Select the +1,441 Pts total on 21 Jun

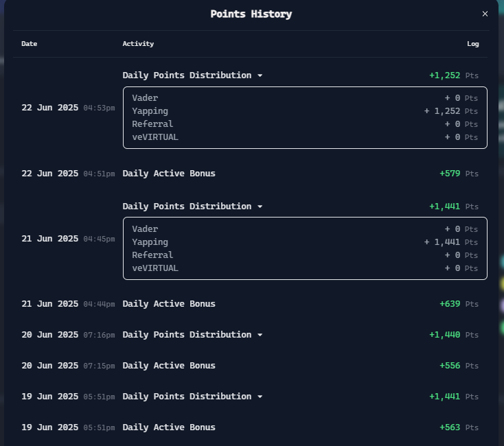(454, 207)
